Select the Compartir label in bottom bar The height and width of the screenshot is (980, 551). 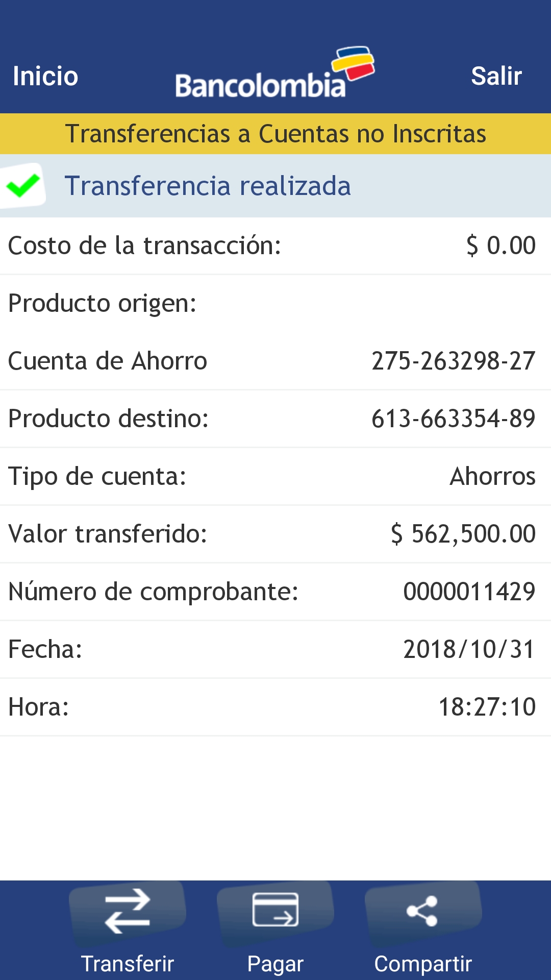click(423, 964)
